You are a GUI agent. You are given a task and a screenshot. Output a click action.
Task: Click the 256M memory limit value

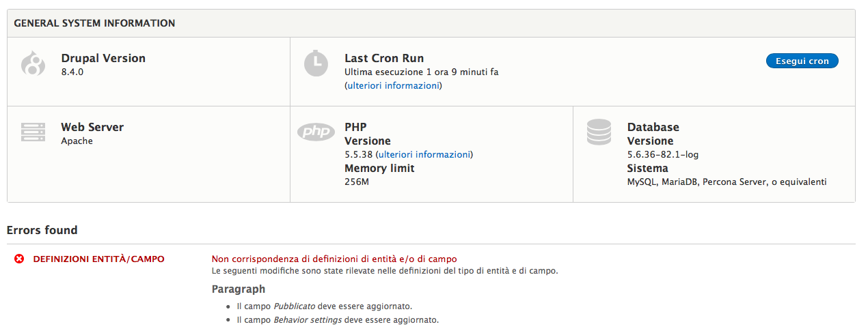(357, 182)
